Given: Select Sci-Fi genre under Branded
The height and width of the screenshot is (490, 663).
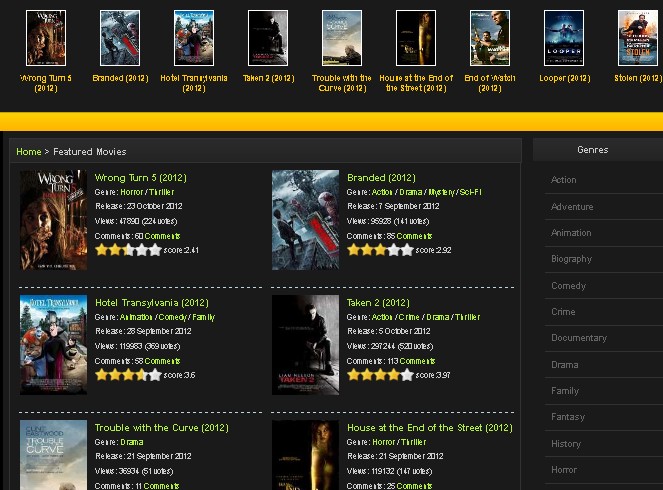Looking at the screenshot, I should click(x=470, y=192).
